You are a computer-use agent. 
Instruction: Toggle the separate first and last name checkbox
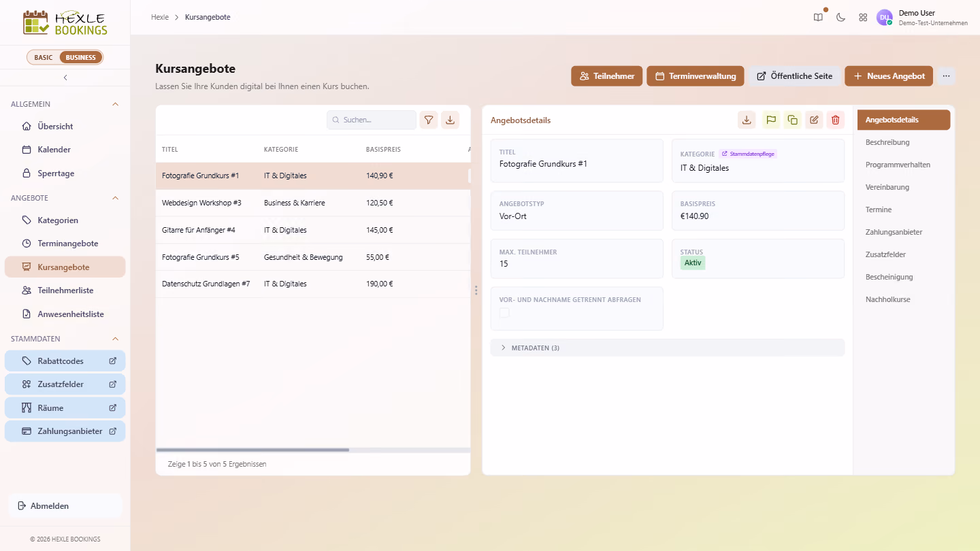(x=504, y=313)
